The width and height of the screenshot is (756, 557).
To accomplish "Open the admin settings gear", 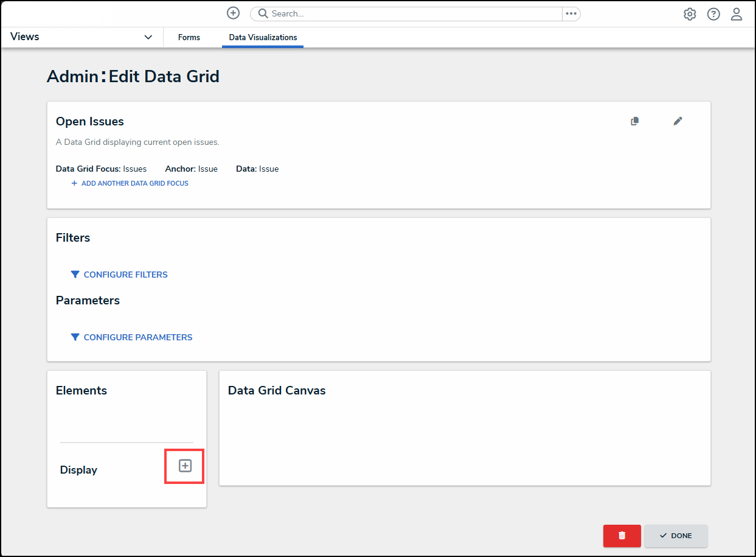I will coord(690,14).
